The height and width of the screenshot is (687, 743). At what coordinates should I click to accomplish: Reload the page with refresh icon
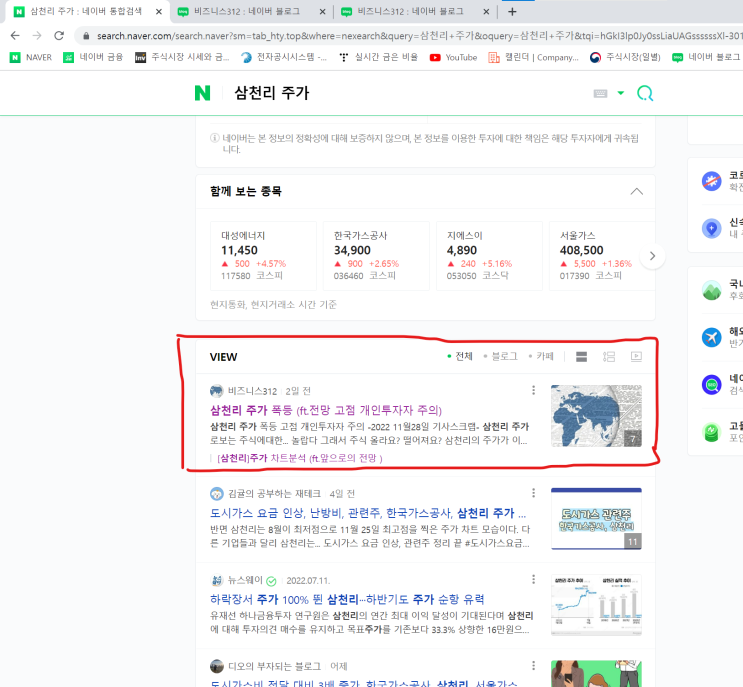[59, 36]
